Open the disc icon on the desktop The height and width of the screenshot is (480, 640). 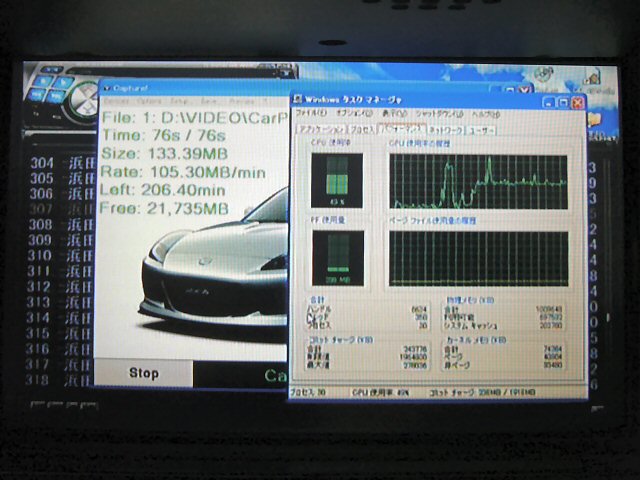coord(543,76)
